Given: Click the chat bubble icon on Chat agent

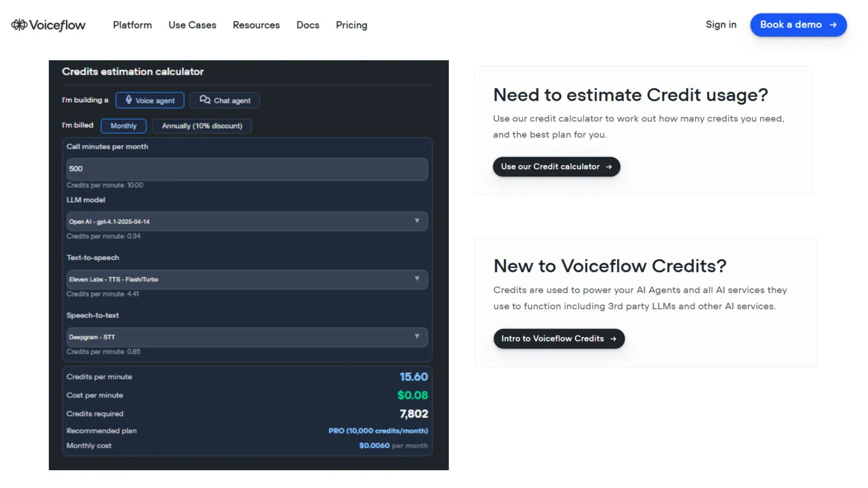Looking at the screenshot, I should [x=205, y=100].
